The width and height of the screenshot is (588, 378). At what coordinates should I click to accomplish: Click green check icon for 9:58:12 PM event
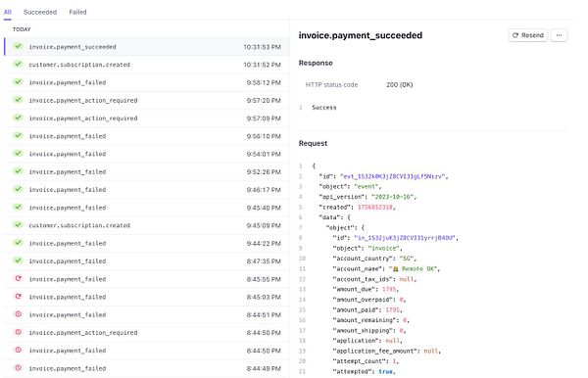[x=18, y=81]
